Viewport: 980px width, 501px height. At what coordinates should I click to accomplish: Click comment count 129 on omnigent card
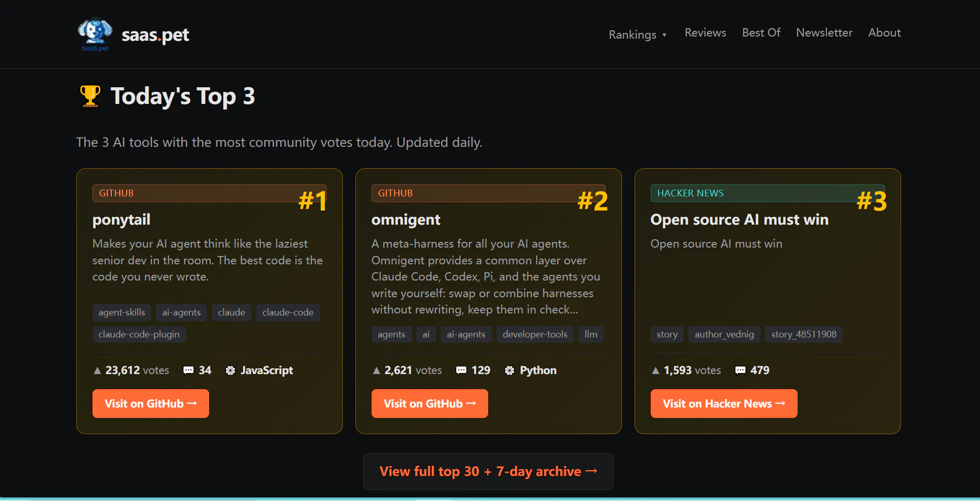pyautogui.click(x=481, y=370)
